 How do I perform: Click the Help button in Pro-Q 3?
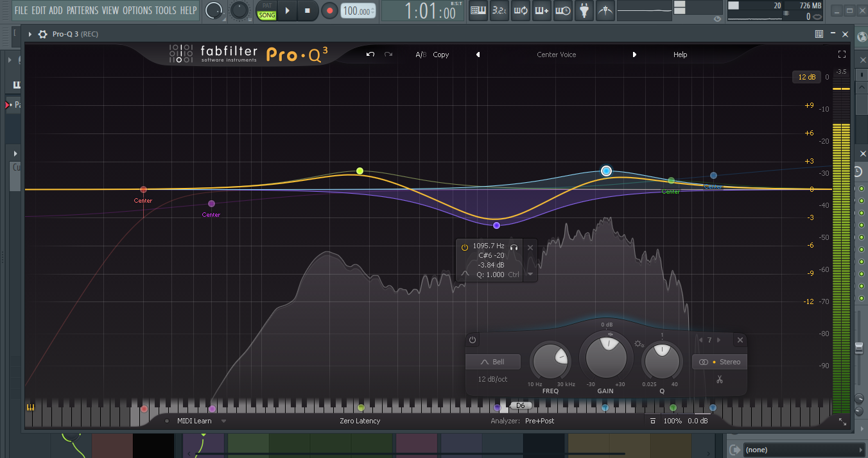(680, 55)
